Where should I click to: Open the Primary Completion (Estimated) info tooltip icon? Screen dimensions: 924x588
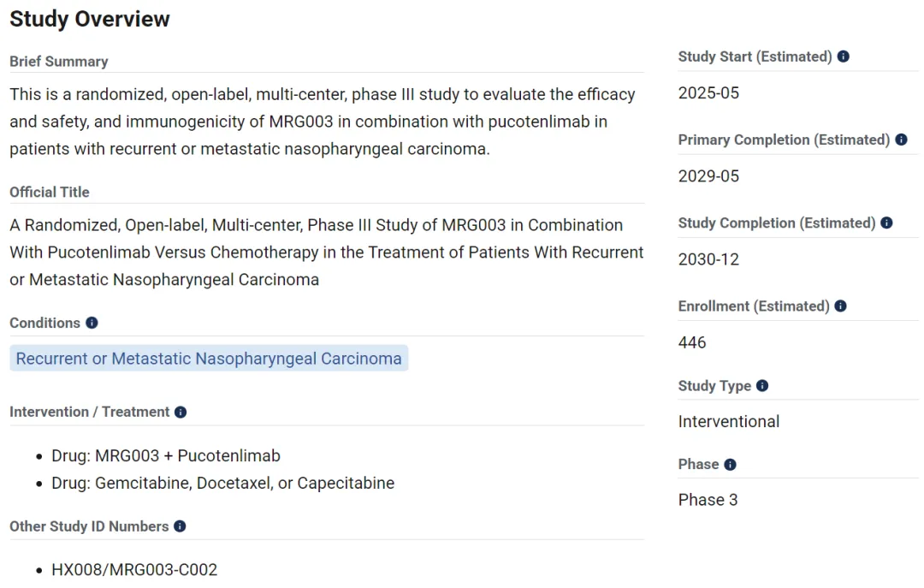tap(901, 140)
